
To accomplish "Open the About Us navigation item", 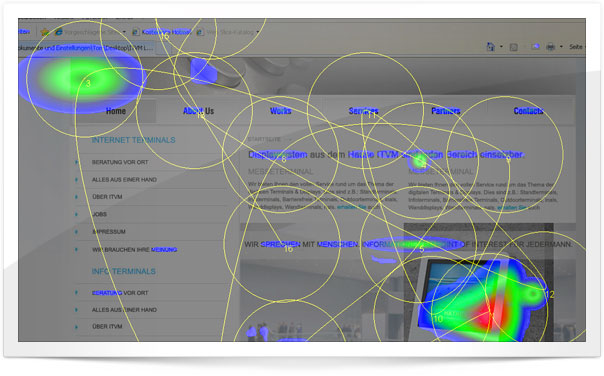I will click(x=198, y=111).
